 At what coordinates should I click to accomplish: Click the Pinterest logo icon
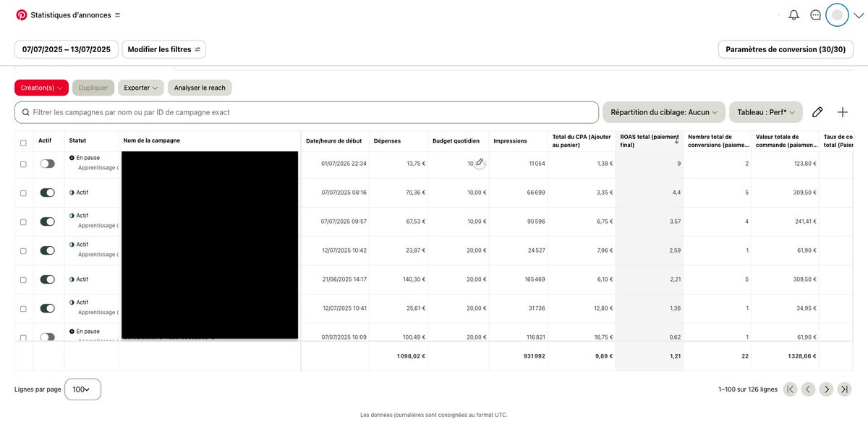[22, 14]
